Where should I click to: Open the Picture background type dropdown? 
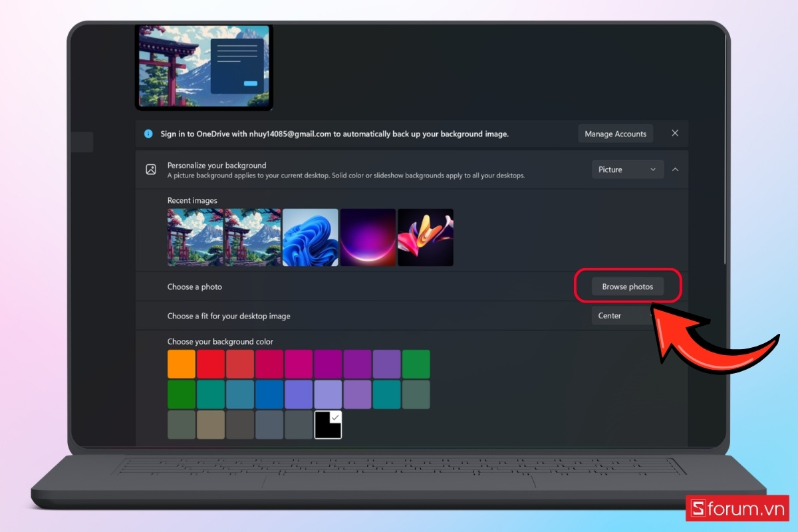click(628, 170)
